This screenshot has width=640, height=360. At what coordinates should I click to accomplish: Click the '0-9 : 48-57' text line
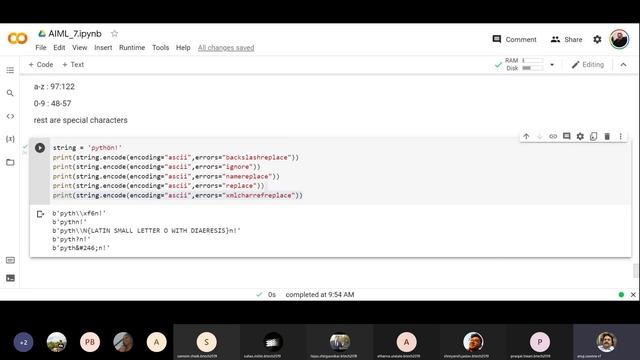52,103
